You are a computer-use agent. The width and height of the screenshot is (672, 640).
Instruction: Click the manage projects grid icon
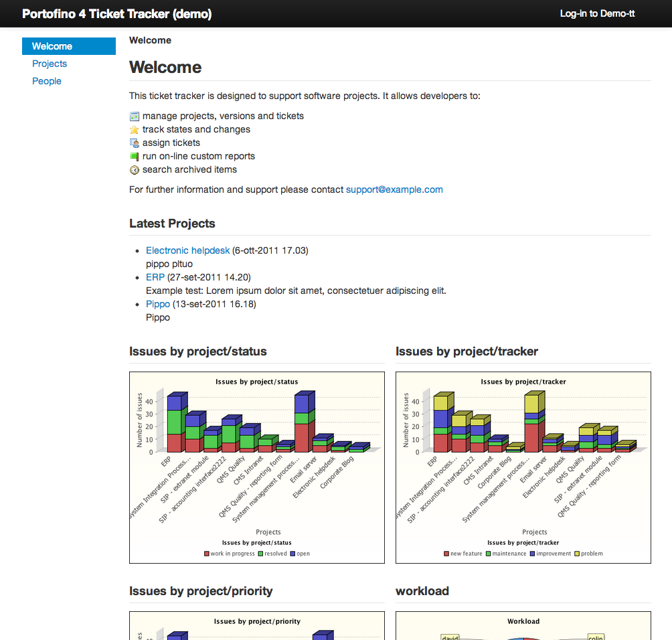133,116
